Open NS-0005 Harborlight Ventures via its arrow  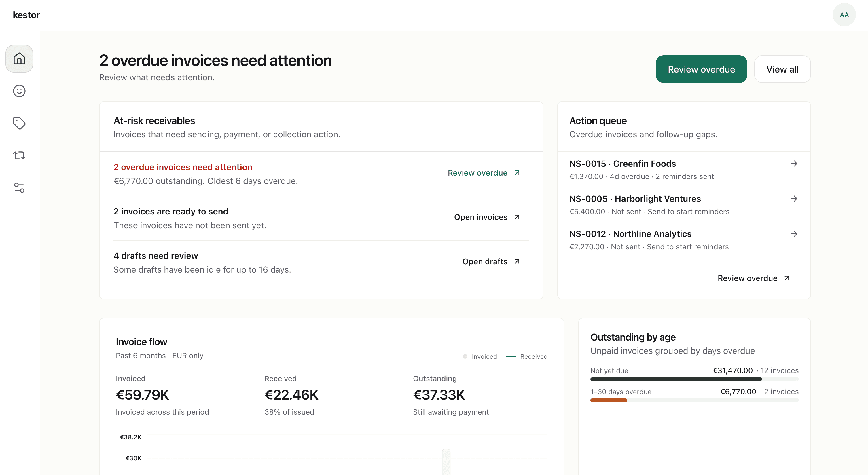pos(794,198)
